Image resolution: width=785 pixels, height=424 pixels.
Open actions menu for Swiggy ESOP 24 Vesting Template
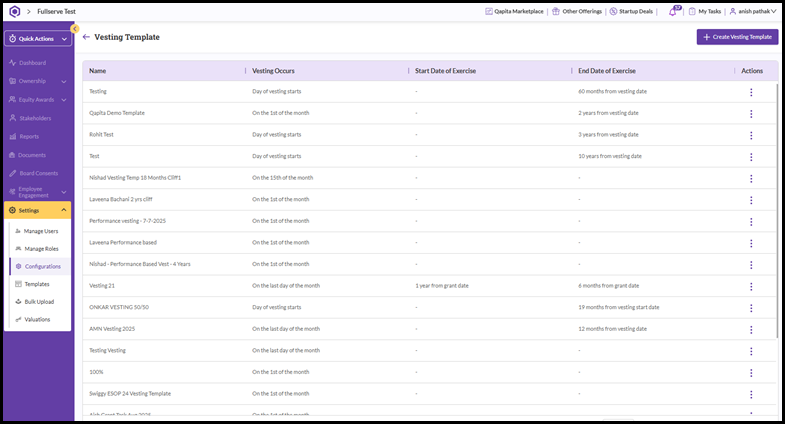[751, 394]
